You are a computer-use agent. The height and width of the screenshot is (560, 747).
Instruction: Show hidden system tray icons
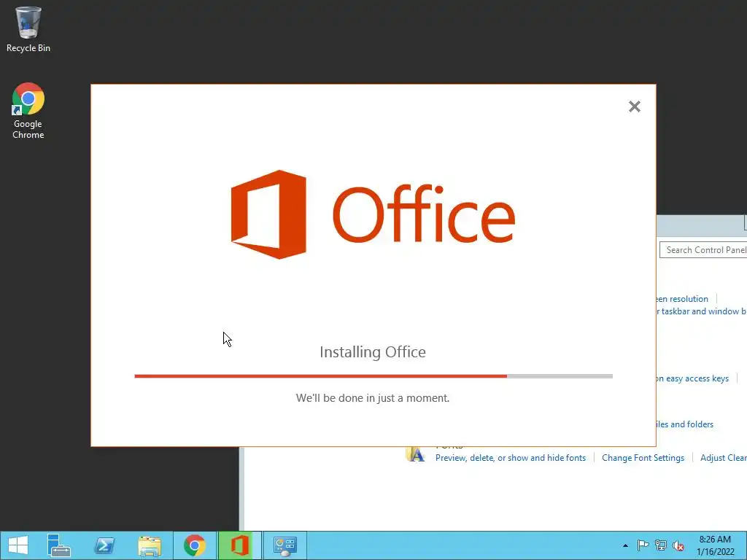tap(625, 545)
